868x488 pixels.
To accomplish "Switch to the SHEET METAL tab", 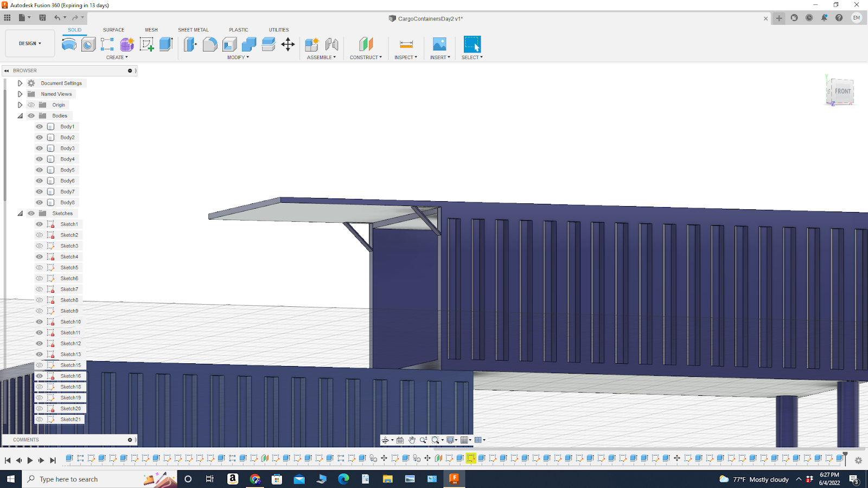I will point(193,30).
